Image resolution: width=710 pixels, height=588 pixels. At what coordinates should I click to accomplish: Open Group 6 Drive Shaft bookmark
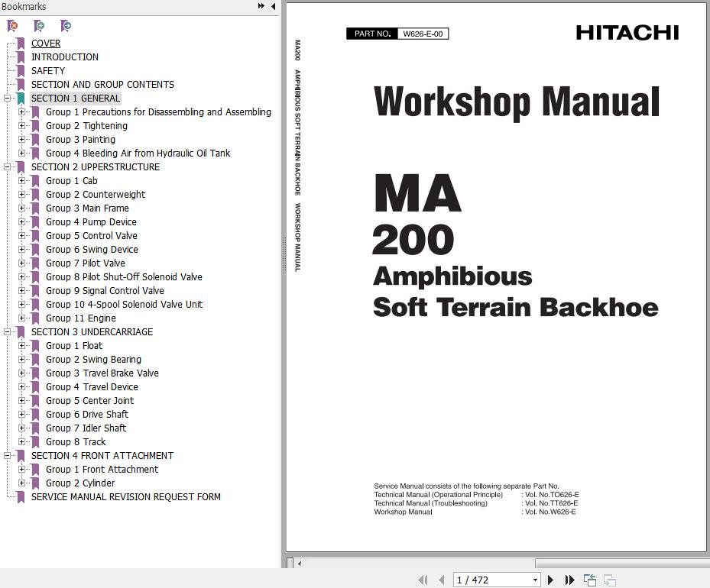click(87, 415)
